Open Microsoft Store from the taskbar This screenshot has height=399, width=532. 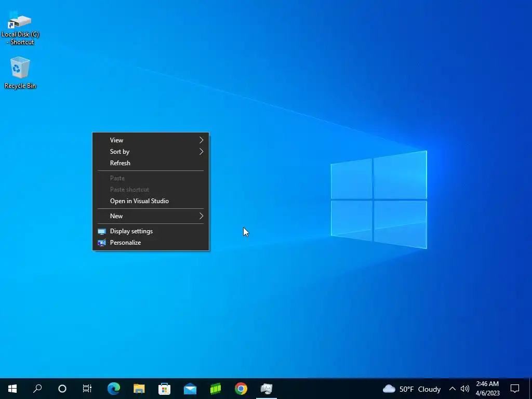coord(165,389)
